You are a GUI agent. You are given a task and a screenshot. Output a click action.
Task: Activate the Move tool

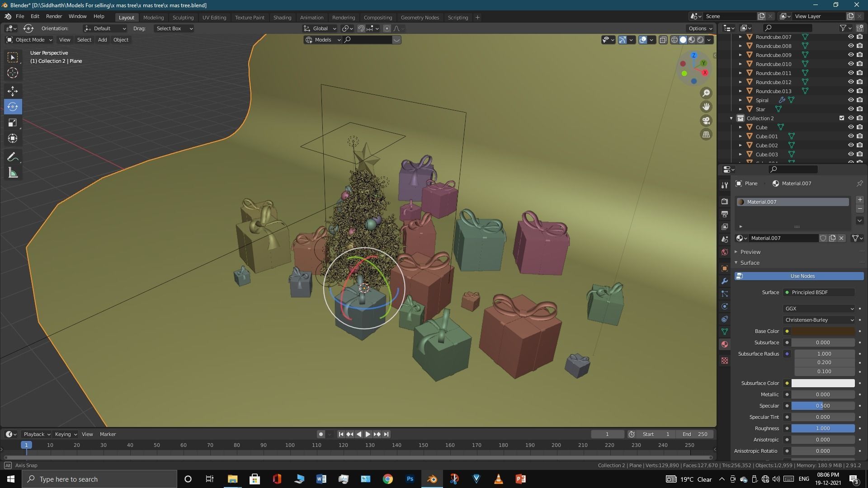click(13, 91)
